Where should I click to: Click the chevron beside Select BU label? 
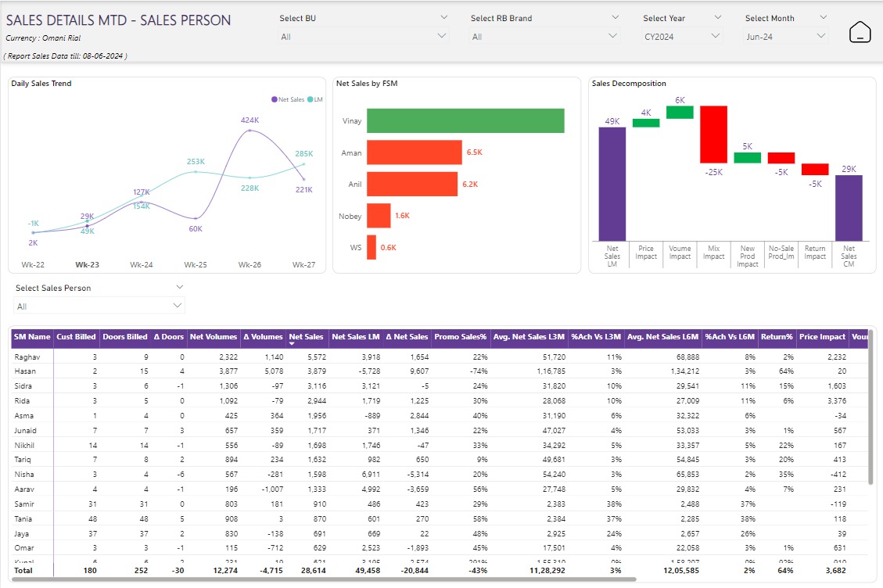coord(444,17)
